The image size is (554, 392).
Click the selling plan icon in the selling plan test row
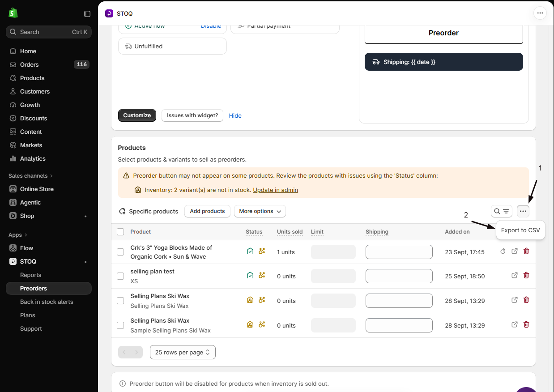[x=262, y=276]
